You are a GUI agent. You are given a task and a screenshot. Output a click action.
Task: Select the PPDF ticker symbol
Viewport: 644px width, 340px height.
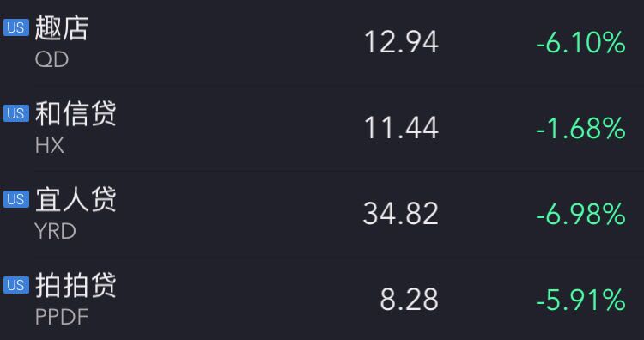[62, 317]
